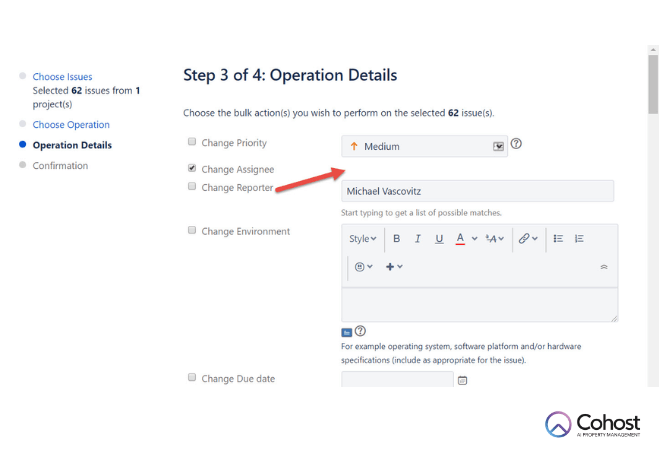Click the Step 3 of 4 heading
This screenshot has height=450, width=659.
pos(290,75)
